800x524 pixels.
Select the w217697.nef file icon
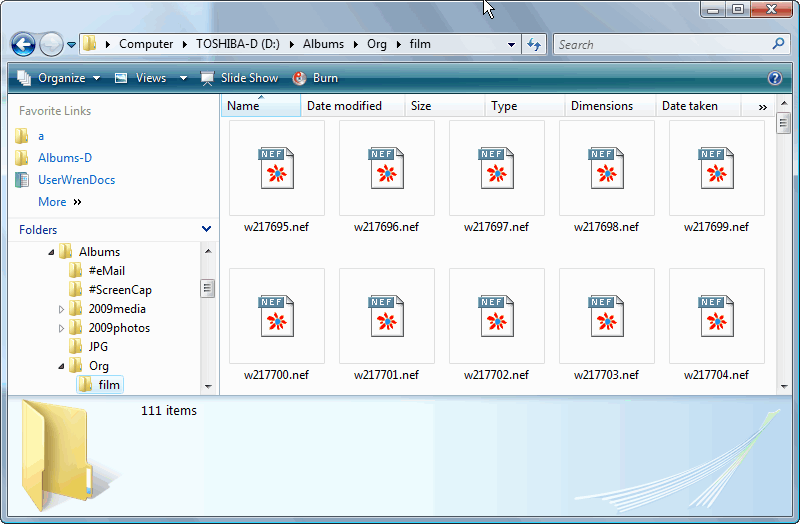(496, 168)
